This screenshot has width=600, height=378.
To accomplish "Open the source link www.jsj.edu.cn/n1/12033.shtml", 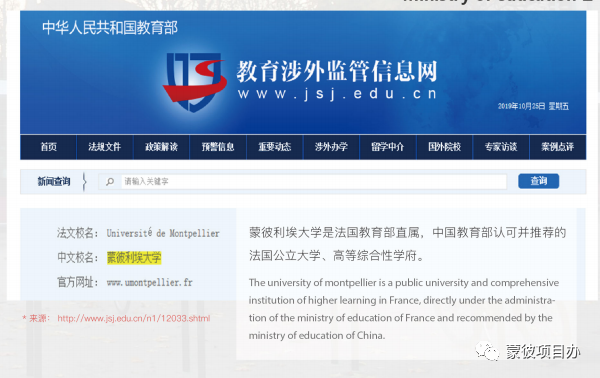I will pyautogui.click(x=134, y=318).
